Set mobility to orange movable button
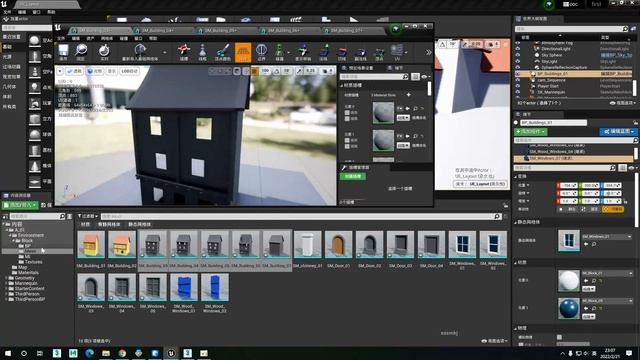This screenshot has width=640, height=360. 613,209
